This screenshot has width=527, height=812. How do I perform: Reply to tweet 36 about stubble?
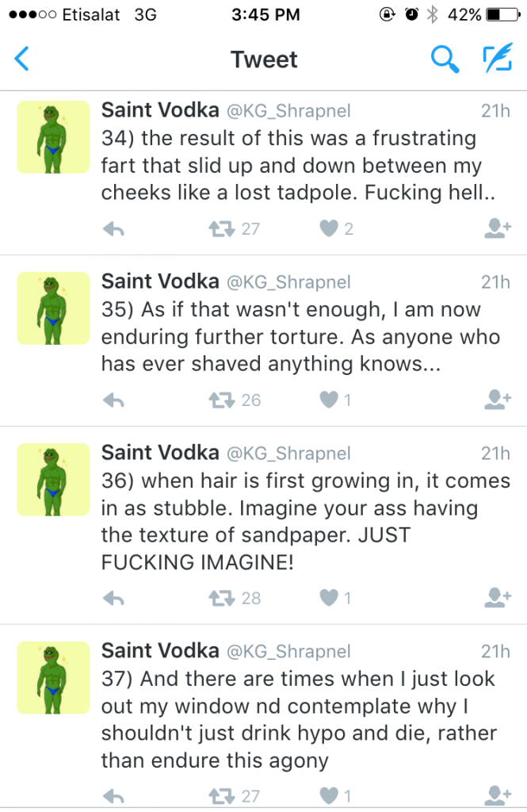114,598
